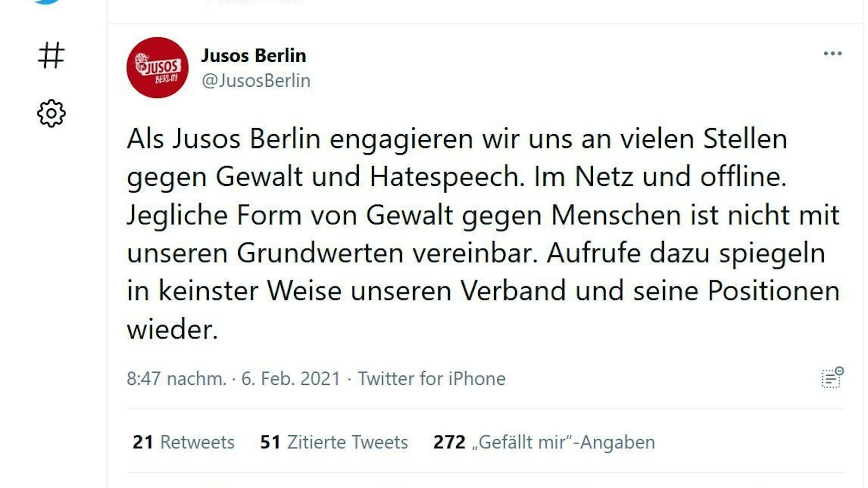
Task: Click the word Grundwerten in the tweet
Action: pos(320,253)
